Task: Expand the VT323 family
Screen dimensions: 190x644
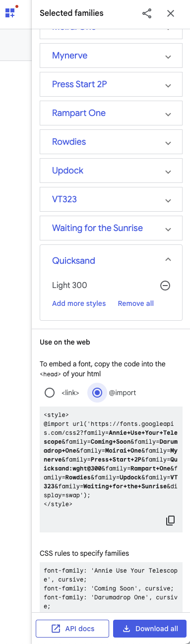Action: click(168, 200)
